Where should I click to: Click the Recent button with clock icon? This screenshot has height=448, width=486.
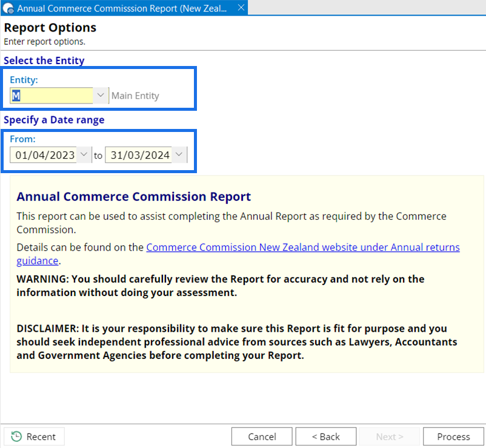pyautogui.click(x=34, y=436)
